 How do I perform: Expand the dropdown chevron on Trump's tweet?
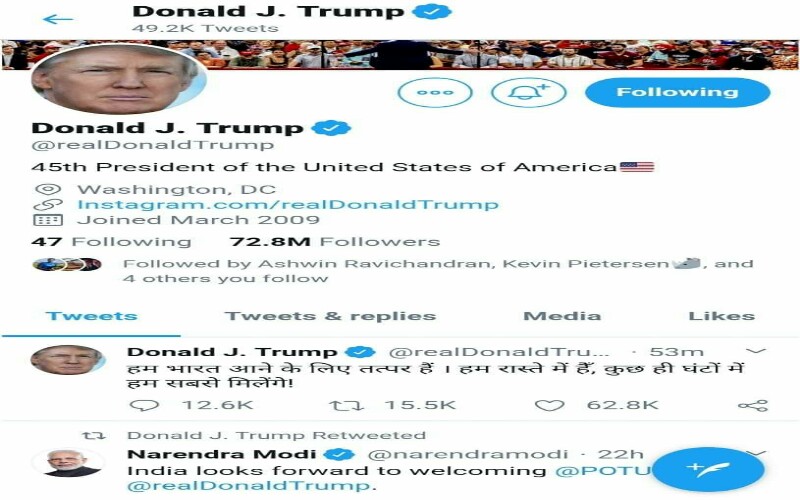(x=756, y=351)
